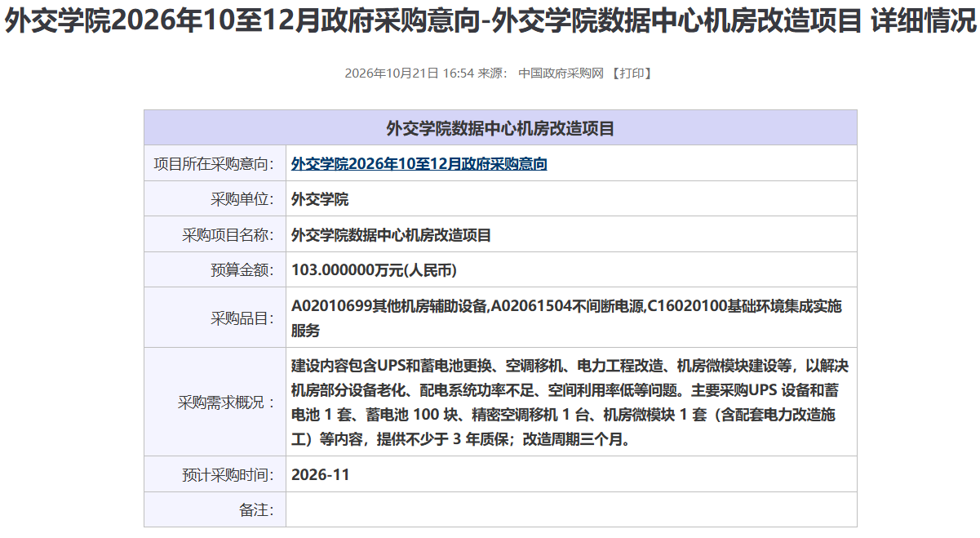Click the 采购项目名称 label

[228, 235]
